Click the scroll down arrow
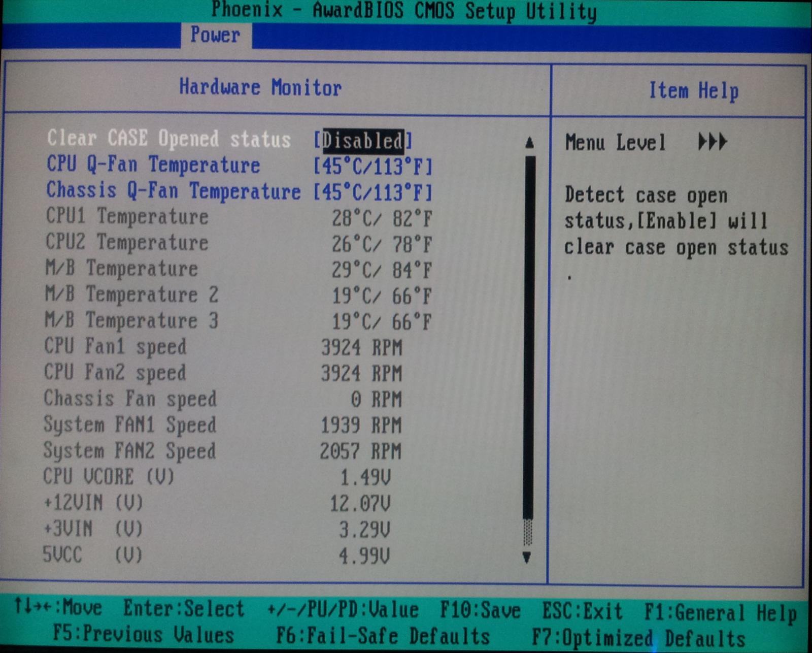 (527, 557)
